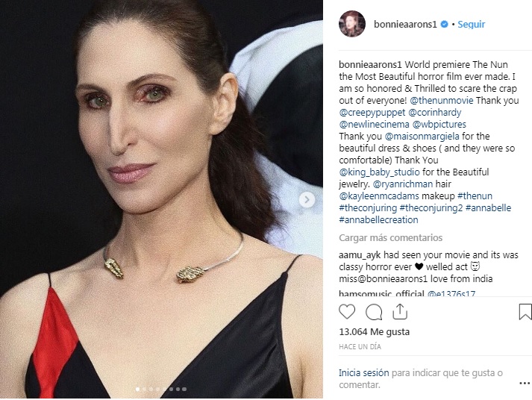Open bonnieaarons1 profile picture
532x400 pixels.
coord(352,24)
